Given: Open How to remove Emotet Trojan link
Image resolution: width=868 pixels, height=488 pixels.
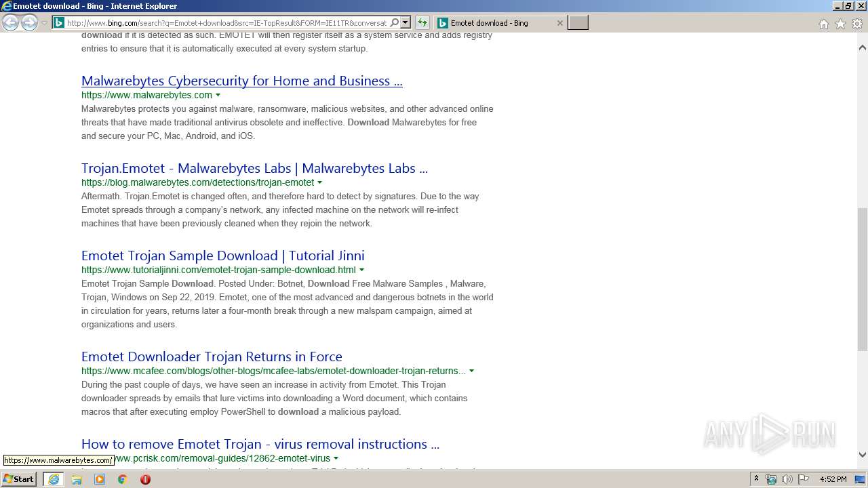Looking at the screenshot, I should point(260,444).
